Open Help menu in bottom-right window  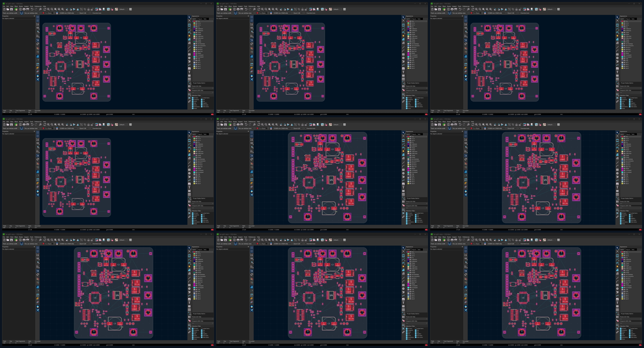472,237
